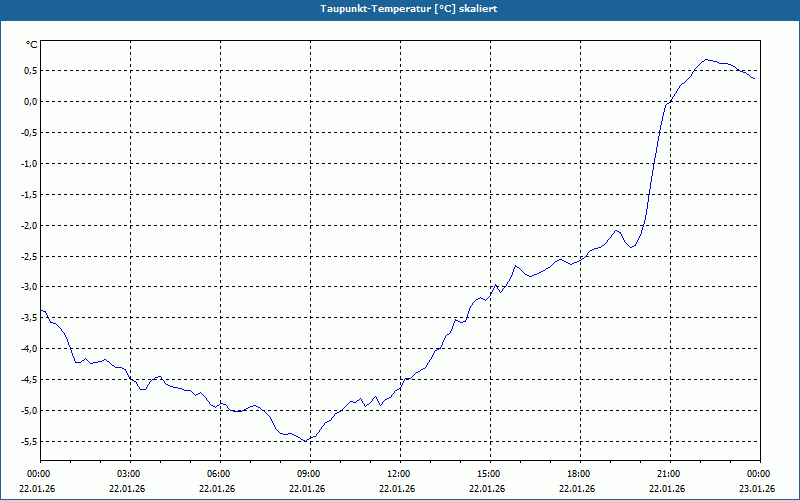800x500 pixels.
Task: Click the -5,5 y-axis label
Action: point(29,441)
